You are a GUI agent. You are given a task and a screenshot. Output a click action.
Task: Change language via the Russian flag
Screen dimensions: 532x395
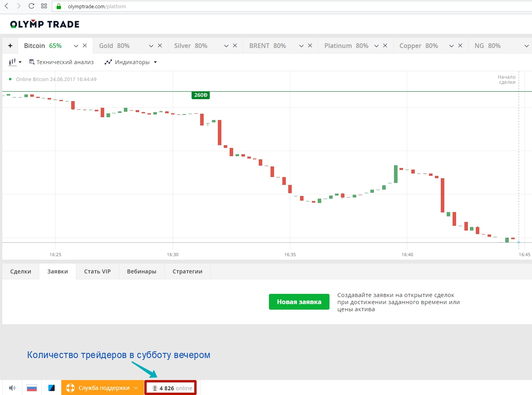pyautogui.click(x=32, y=388)
